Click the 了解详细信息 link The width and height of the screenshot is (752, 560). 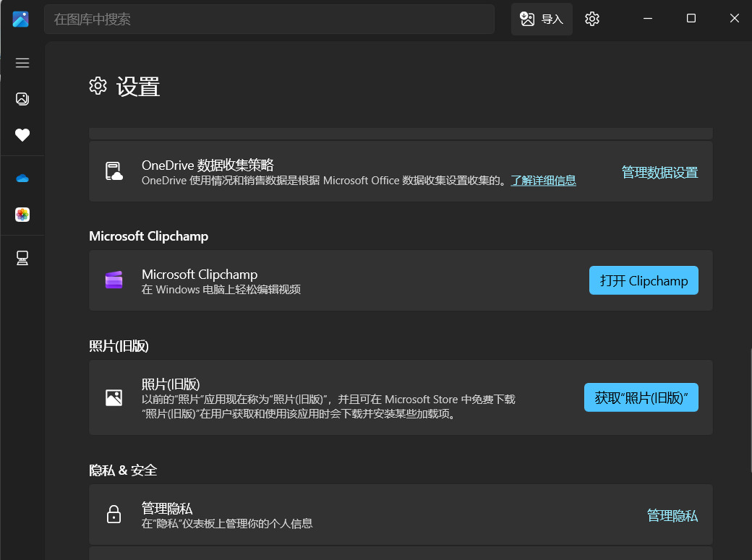[x=543, y=181]
